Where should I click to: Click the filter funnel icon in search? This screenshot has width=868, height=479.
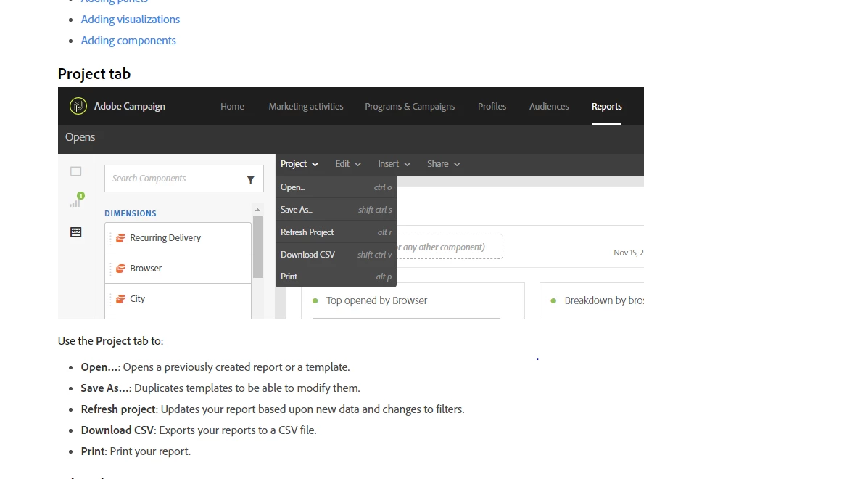coord(250,179)
